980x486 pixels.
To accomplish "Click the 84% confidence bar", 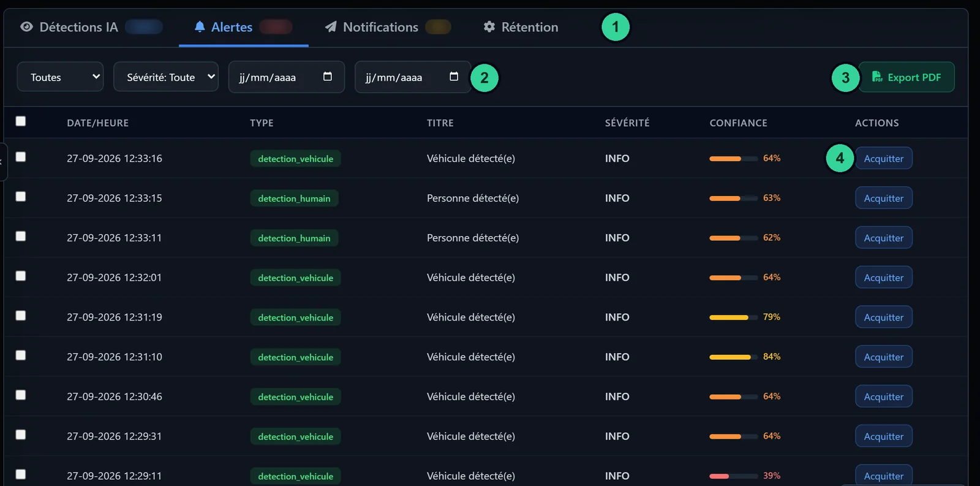I will coord(734,357).
